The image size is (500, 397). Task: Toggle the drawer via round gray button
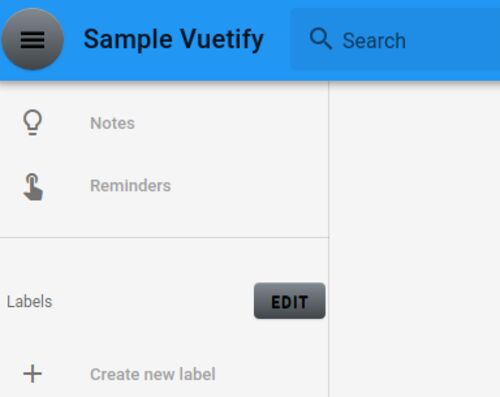(x=33, y=39)
